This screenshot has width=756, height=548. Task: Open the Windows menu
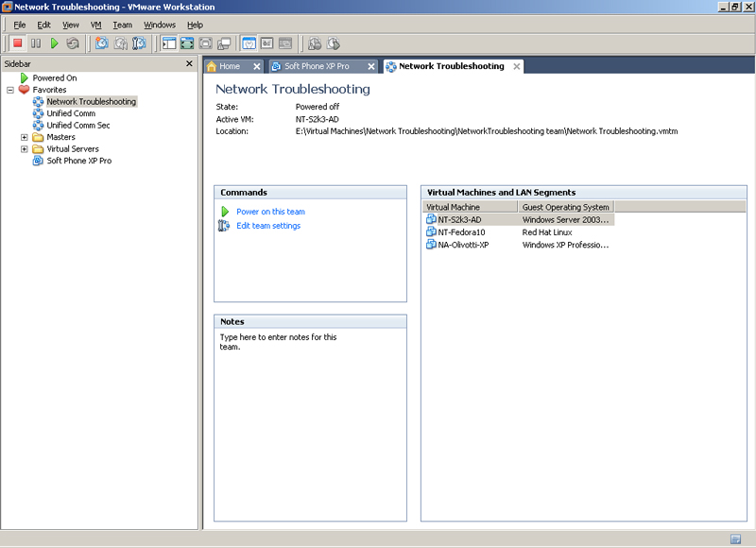(x=160, y=25)
